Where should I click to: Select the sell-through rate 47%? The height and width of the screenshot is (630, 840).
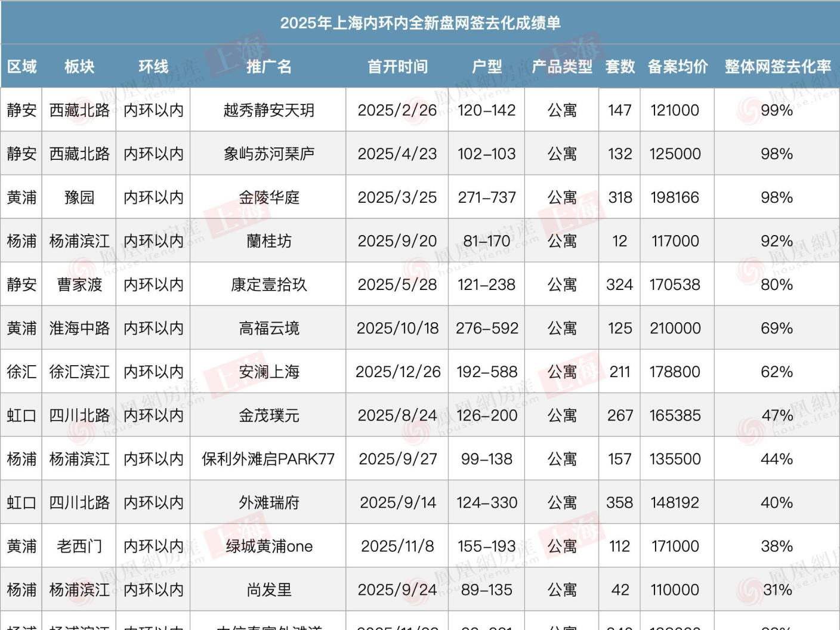coord(777,415)
